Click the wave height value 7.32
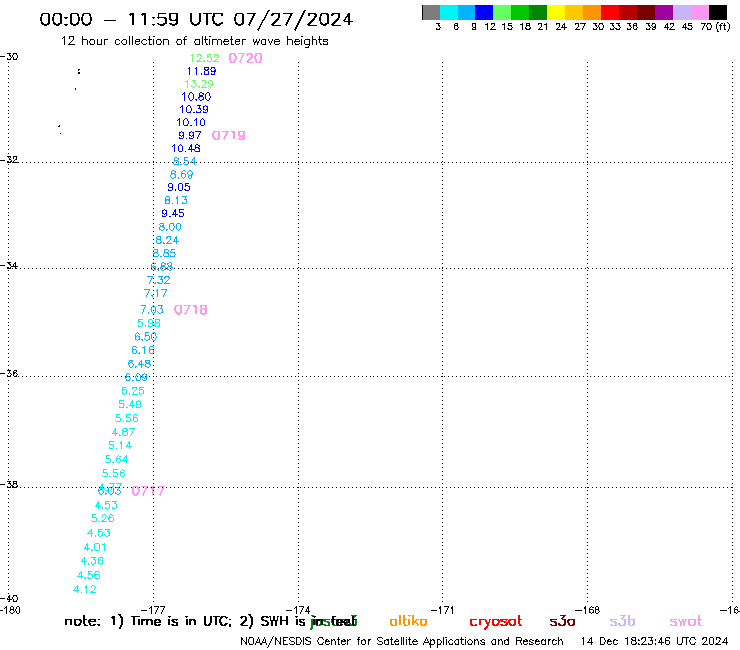This screenshot has height=650, width=740. [159, 280]
